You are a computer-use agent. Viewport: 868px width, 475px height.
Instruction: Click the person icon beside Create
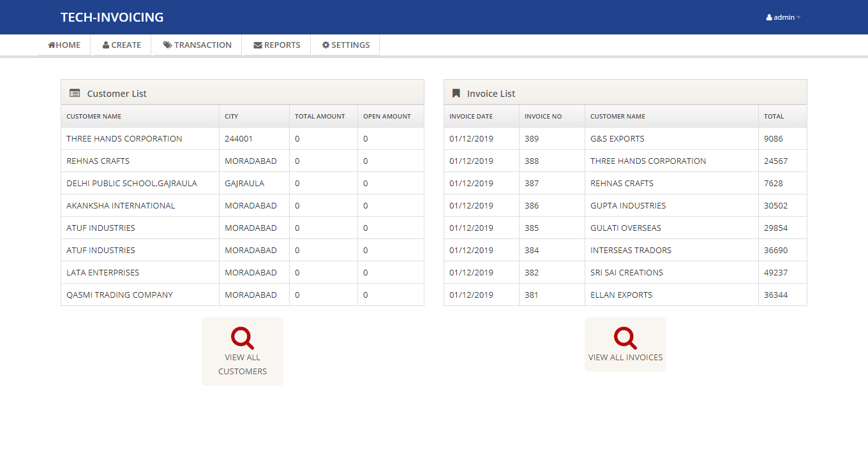click(x=106, y=45)
